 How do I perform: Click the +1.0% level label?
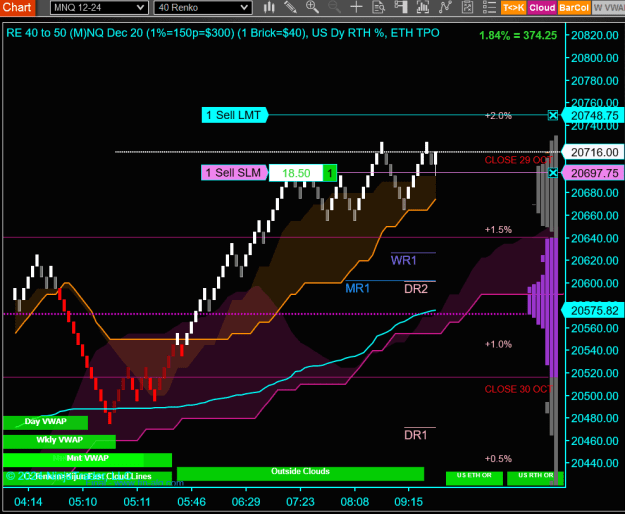pos(498,344)
